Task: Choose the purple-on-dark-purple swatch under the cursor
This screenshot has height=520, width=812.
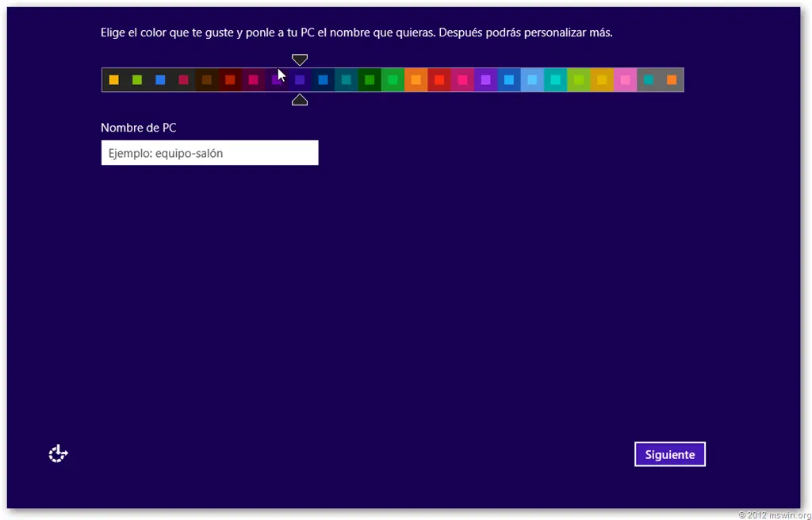Action: (277, 80)
